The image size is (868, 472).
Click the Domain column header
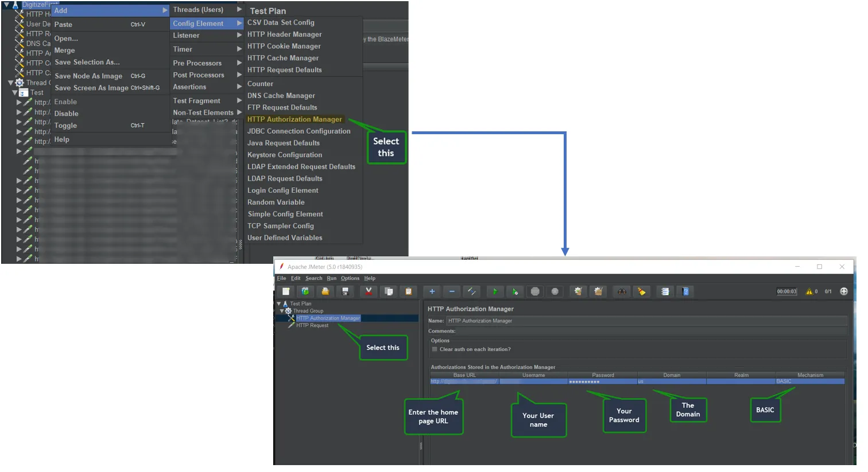[x=672, y=375]
